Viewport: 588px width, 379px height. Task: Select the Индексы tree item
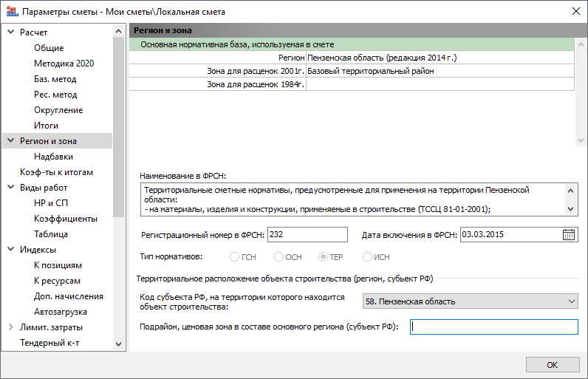tap(38, 250)
